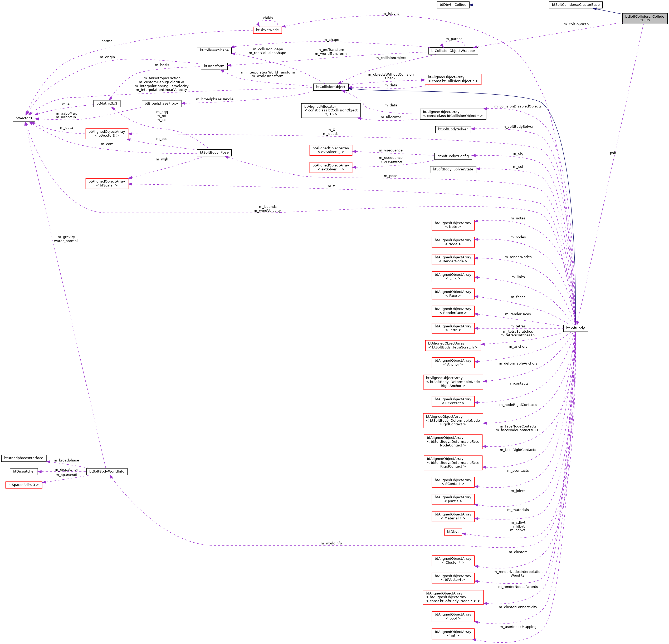669x644 pixels.
Task: Open the btCollisionObject class node
Action: (331, 87)
